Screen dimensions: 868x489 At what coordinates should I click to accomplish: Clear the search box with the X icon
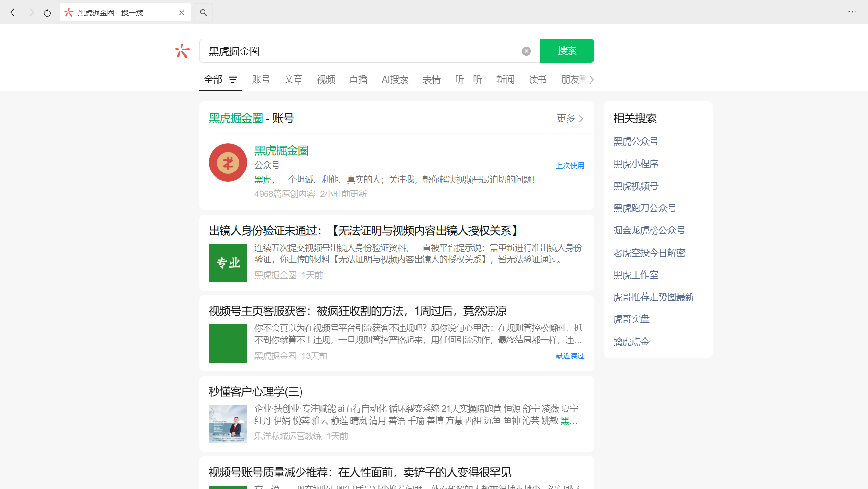pos(526,51)
